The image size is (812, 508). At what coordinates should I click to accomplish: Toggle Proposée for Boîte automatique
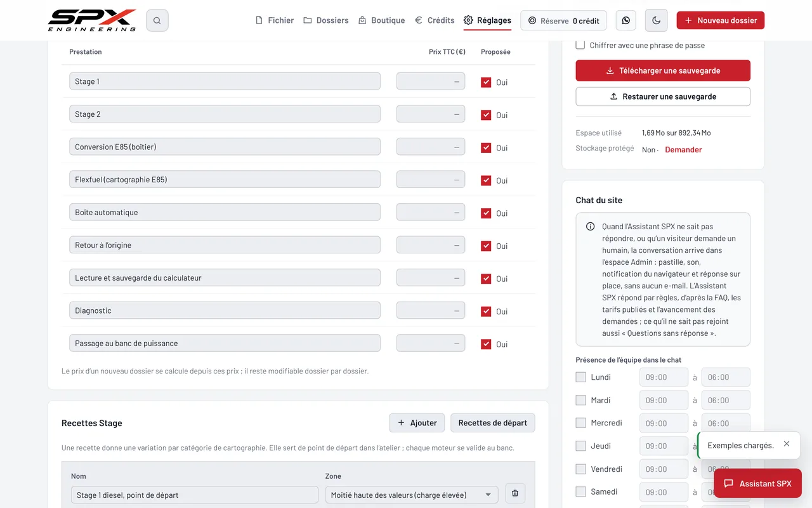tap(486, 213)
